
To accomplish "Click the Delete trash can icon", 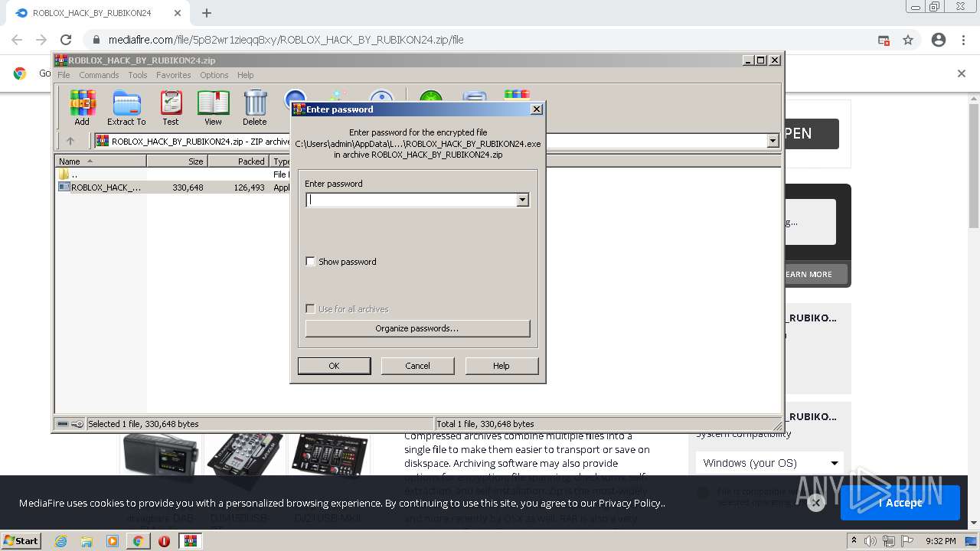I will point(255,108).
